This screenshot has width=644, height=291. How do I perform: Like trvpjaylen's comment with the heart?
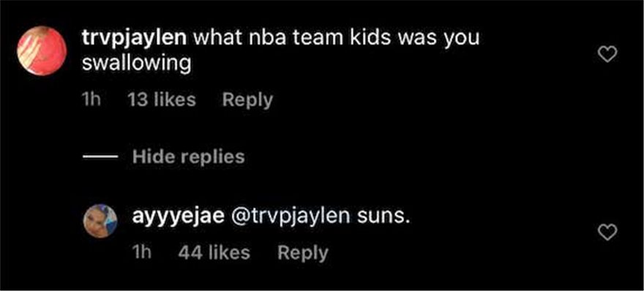(607, 54)
